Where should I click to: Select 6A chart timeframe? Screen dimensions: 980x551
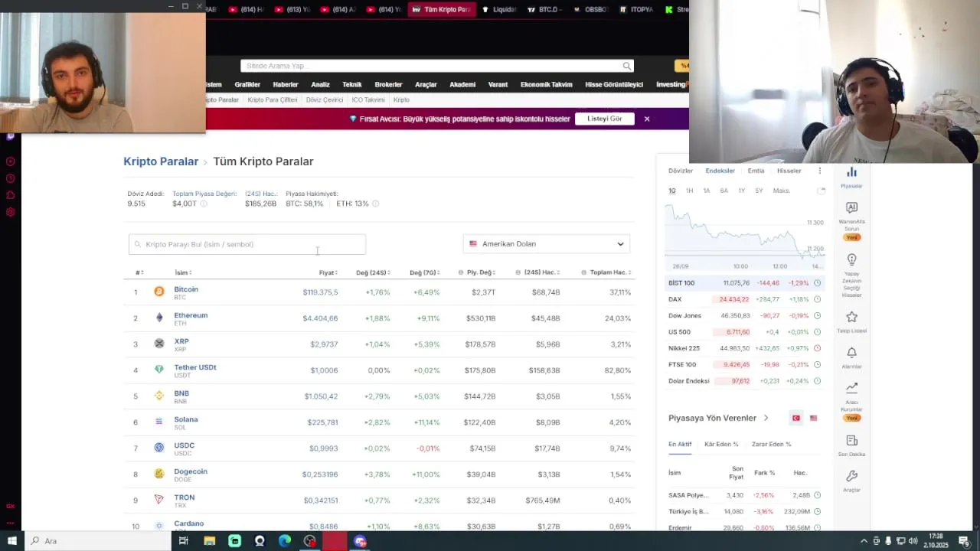tap(724, 191)
